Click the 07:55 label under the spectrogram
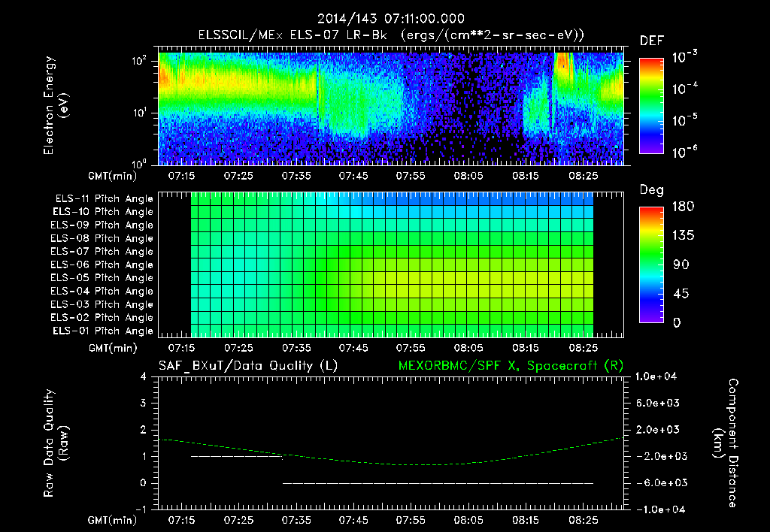 (411, 176)
